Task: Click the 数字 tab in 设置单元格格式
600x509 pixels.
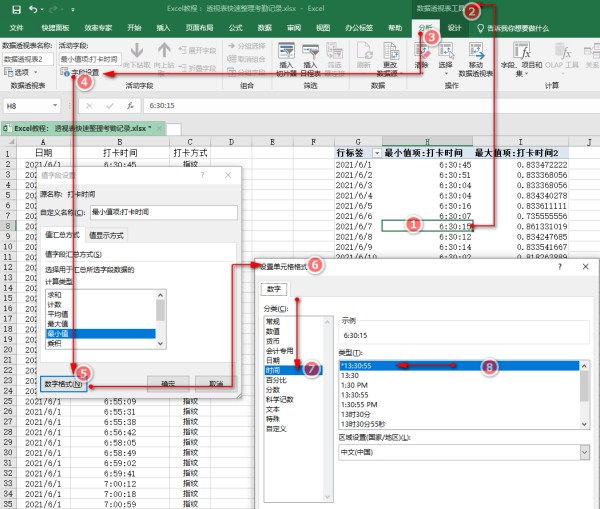Action: point(274,289)
